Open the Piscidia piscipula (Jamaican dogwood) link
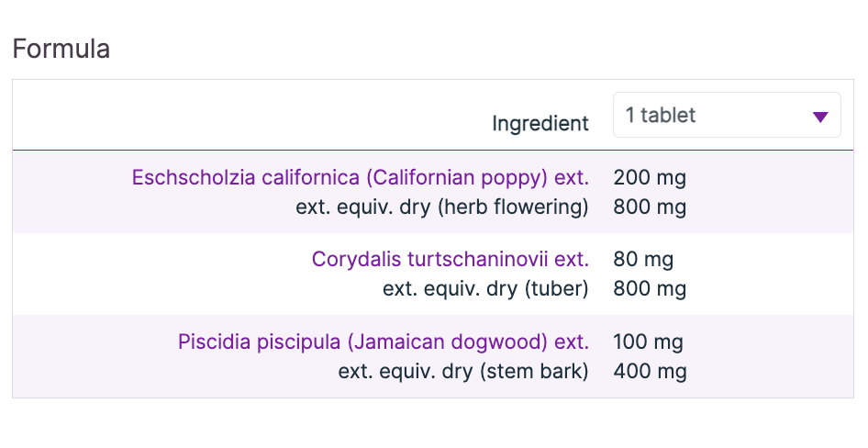Viewport: 868px width, 448px height. click(x=383, y=342)
